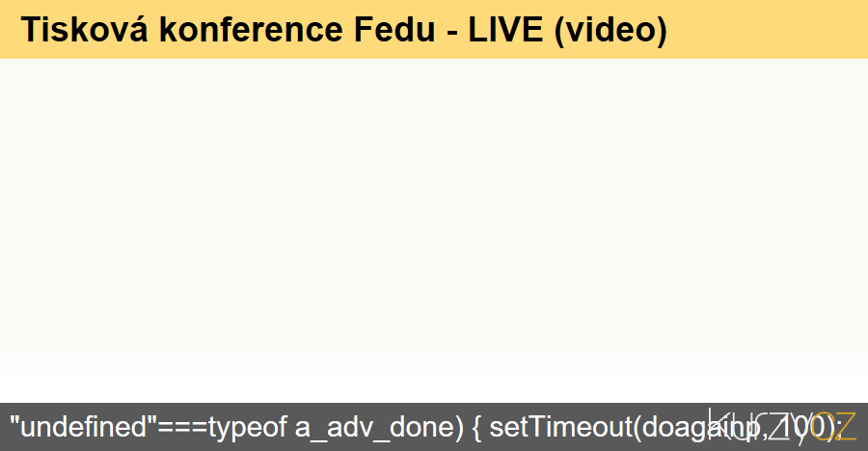868x451 pixels.
Task: Click the dark gray footer caption bar
Action: tap(434, 427)
